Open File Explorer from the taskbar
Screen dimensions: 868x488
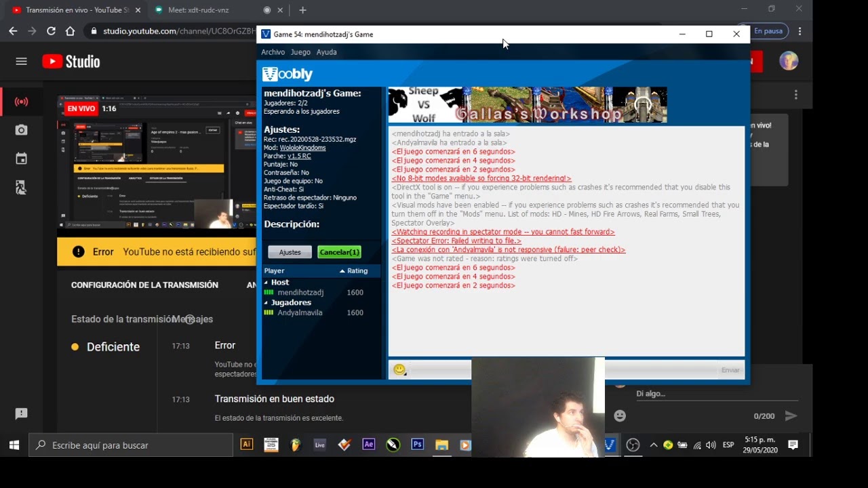click(441, 445)
